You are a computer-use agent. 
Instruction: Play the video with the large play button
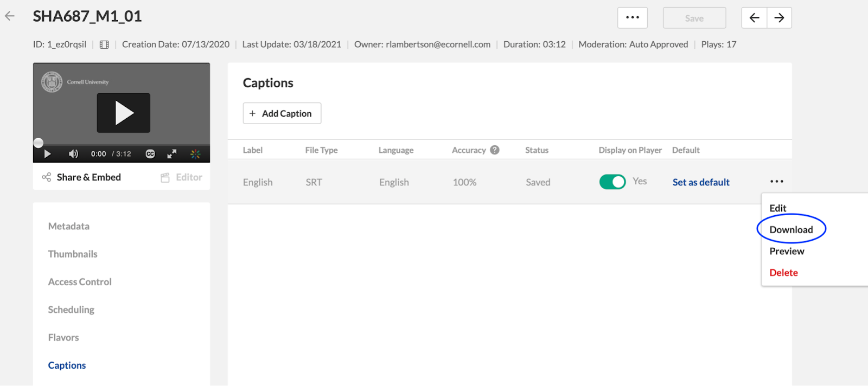[124, 113]
